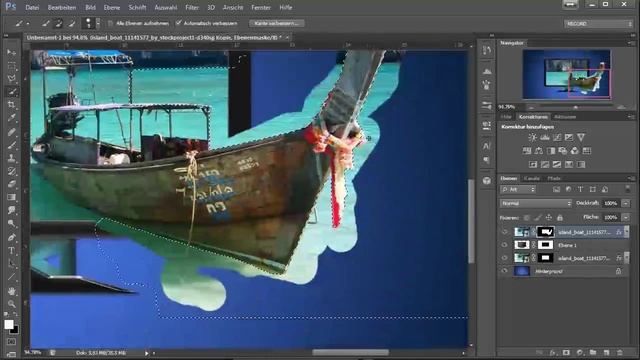Select the Zoom tool
This screenshot has height=360, width=640.
11,304
